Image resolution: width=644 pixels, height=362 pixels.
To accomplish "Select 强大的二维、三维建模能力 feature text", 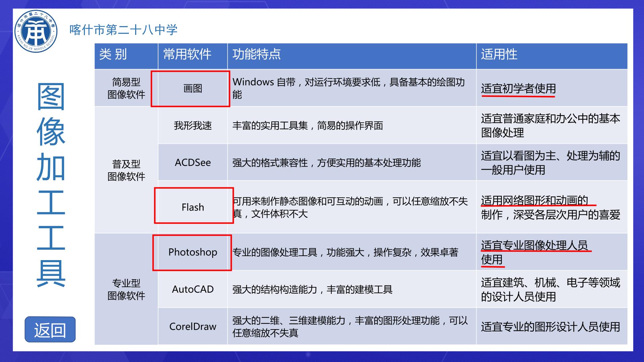I will coord(350,326).
